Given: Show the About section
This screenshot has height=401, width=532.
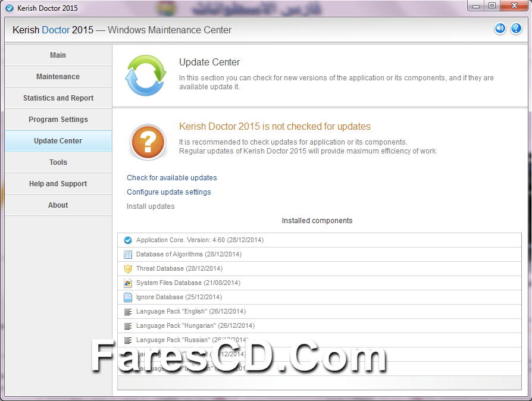Looking at the screenshot, I should pos(58,205).
